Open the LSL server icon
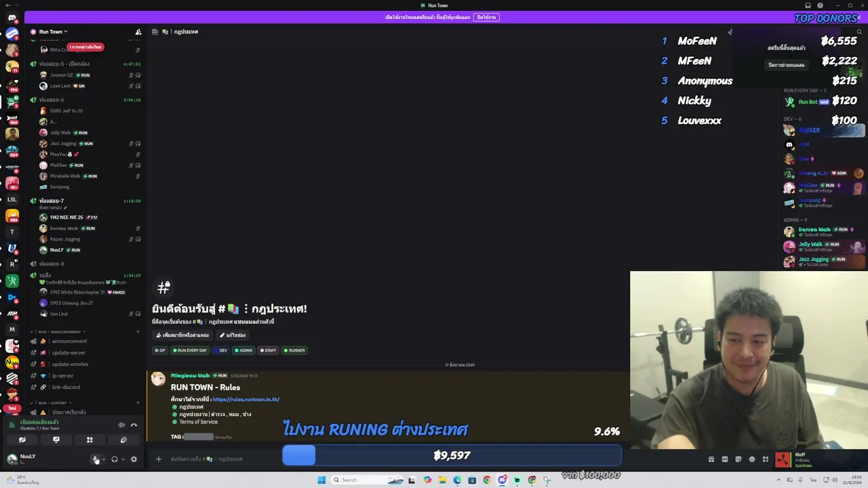Viewport: 868px width, 488px height. (x=12, y=200)
